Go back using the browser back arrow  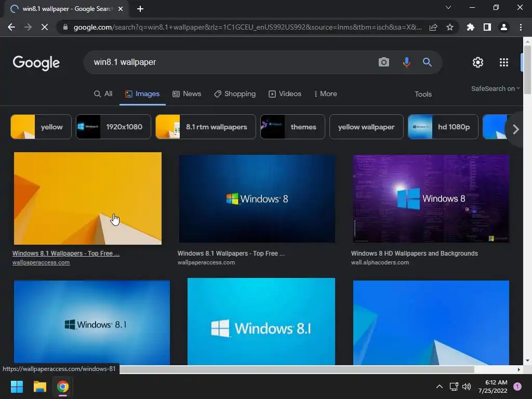click(x=11, y=27)
